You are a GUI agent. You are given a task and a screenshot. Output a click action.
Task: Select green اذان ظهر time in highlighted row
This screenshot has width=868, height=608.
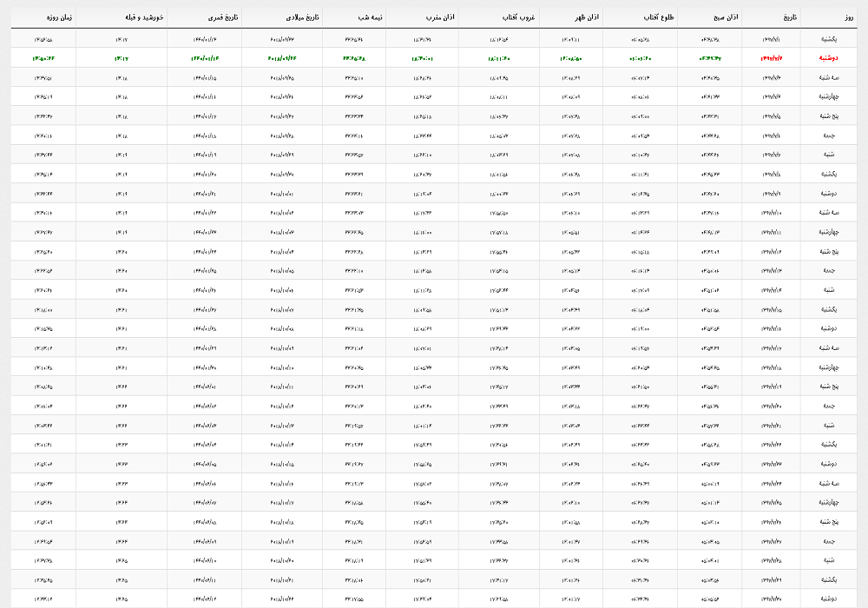click(571, 58)
